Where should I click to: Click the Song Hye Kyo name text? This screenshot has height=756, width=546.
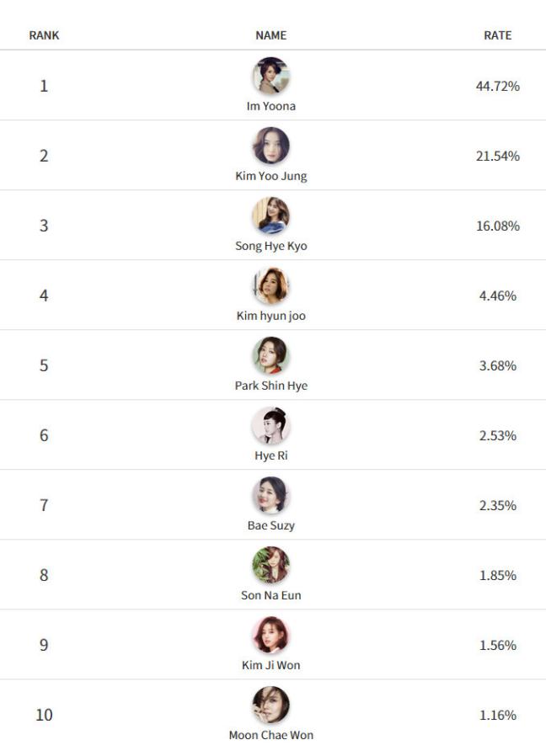(x=270, y=247)
